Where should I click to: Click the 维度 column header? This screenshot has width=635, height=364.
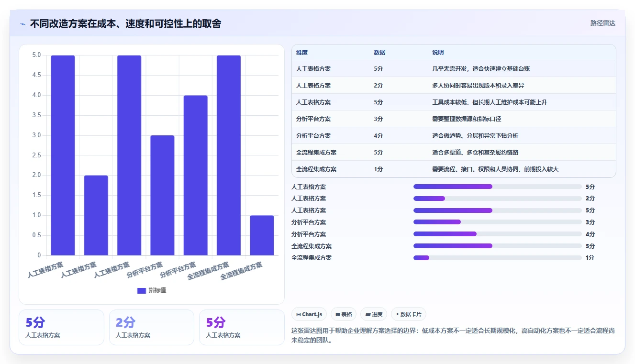302,53
